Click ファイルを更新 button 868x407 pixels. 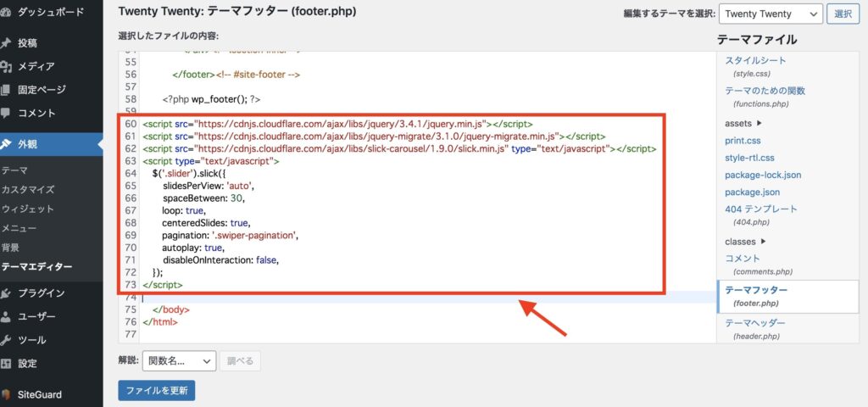[157, 390]
